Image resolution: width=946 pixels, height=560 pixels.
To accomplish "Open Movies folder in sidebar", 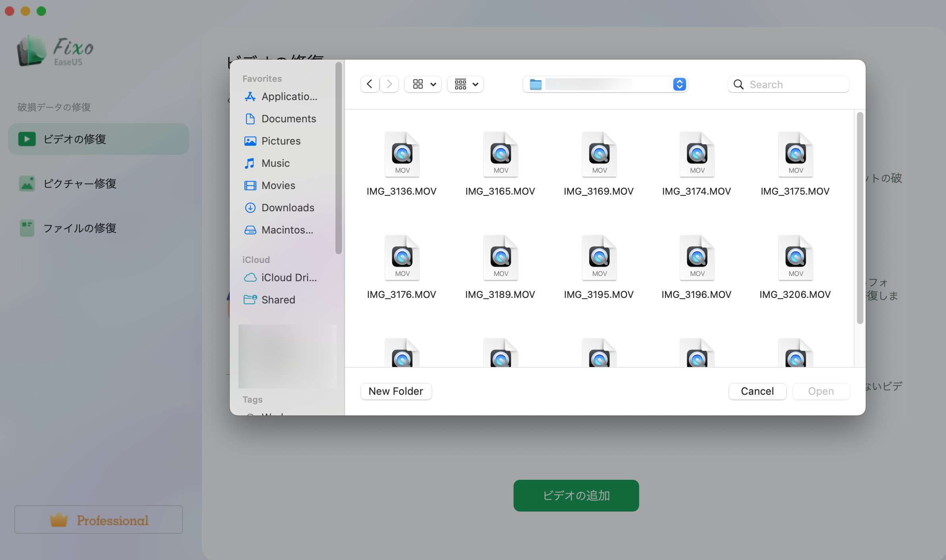I will (x=278, y=185).
